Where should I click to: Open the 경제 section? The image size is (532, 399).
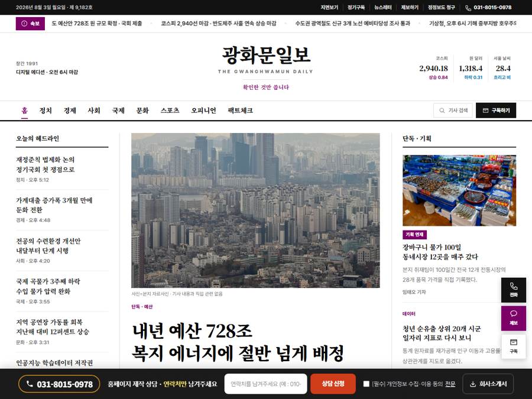(70, 111)
